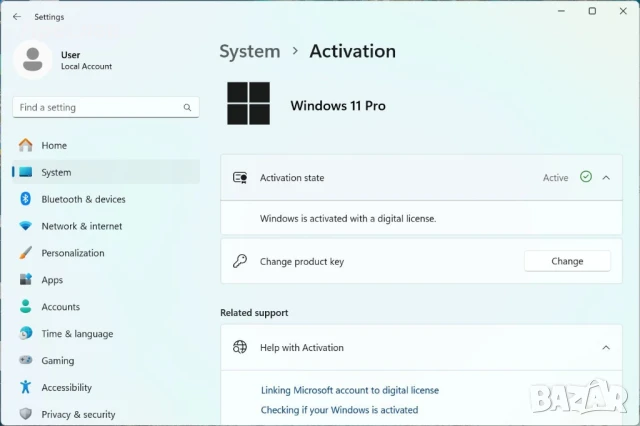640x426 pixels.
Task: Open Time & language settings
Action: [x=77, y=334]
